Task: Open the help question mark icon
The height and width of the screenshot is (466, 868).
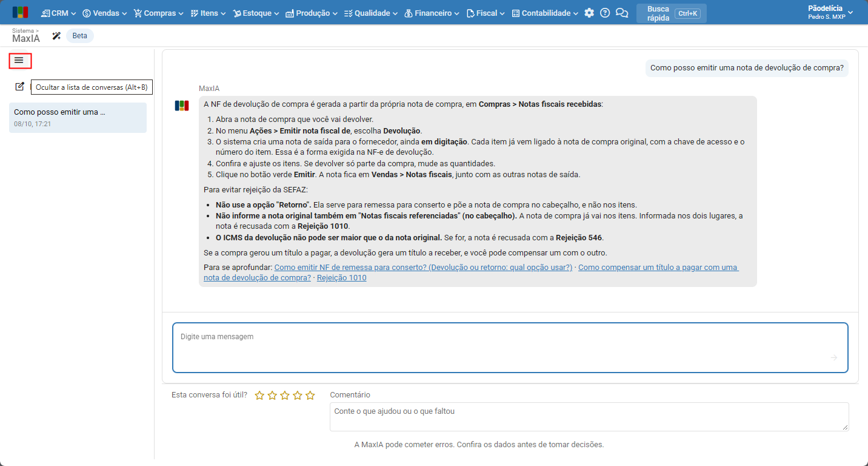Action: 605,13
